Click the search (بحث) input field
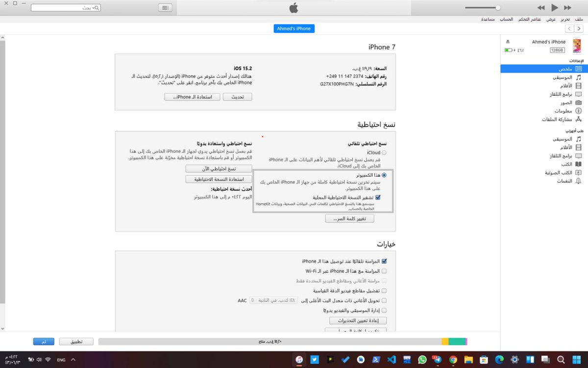 pyautogui.click(x=66, y=8)
